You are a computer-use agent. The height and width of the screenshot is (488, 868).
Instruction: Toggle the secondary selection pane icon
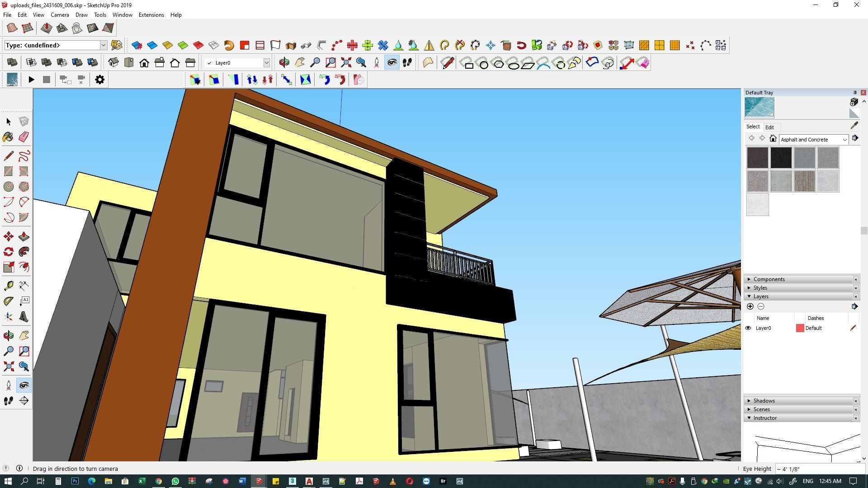click(x=854, y=113)
